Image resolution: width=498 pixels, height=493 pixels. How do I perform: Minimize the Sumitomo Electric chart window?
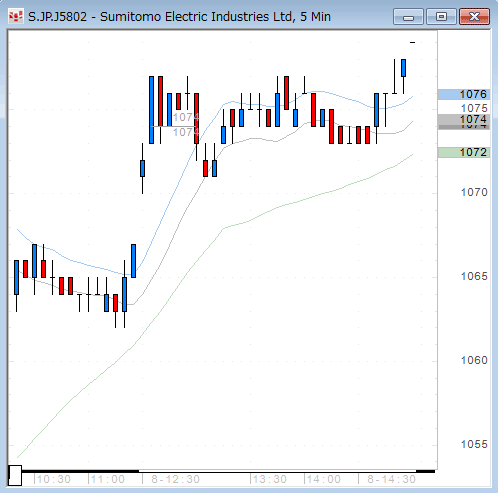pyautogui.click(x=408, y=17)
